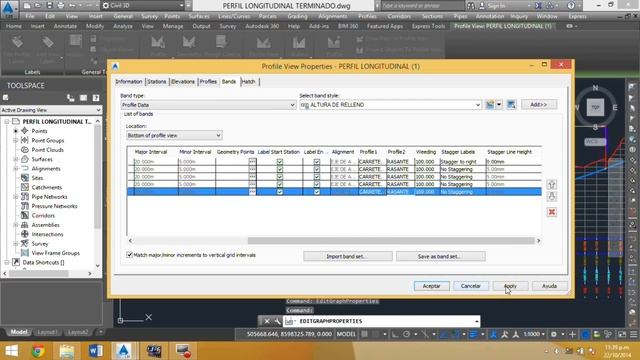
Task: Open Google Chrome from taskbar
Action: tap(38, 351)
